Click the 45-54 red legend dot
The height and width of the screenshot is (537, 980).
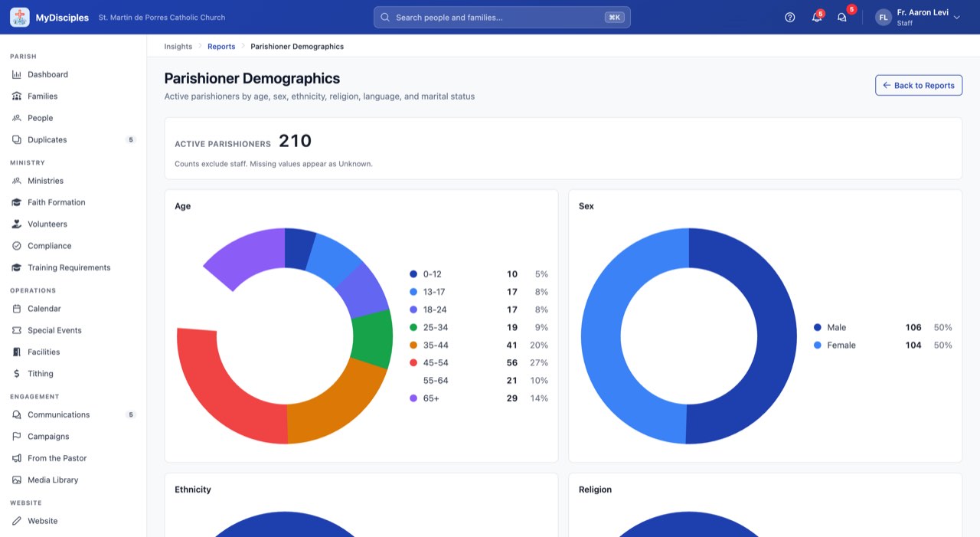coord(413,362)
